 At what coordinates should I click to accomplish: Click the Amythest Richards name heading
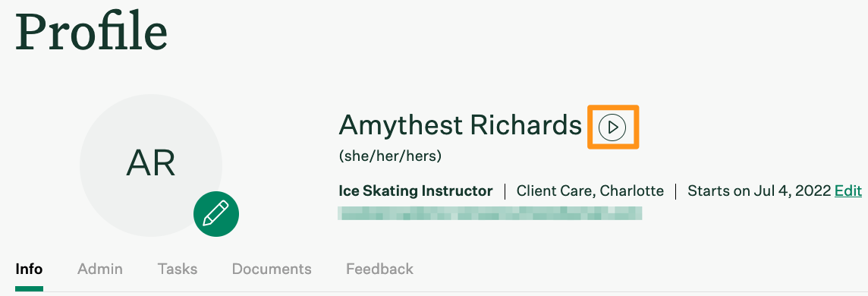tap(460, 125)
